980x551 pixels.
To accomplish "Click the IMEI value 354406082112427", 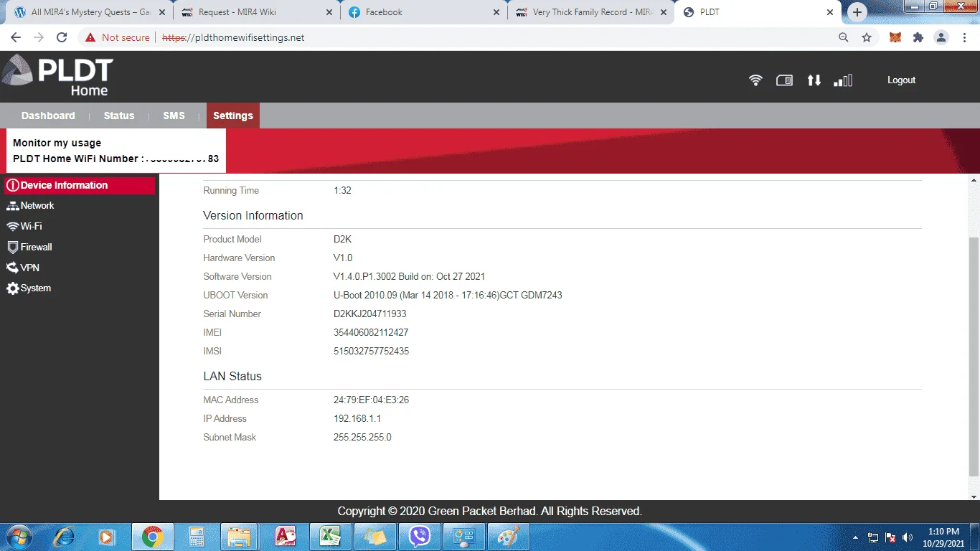I will pos(371,332).
